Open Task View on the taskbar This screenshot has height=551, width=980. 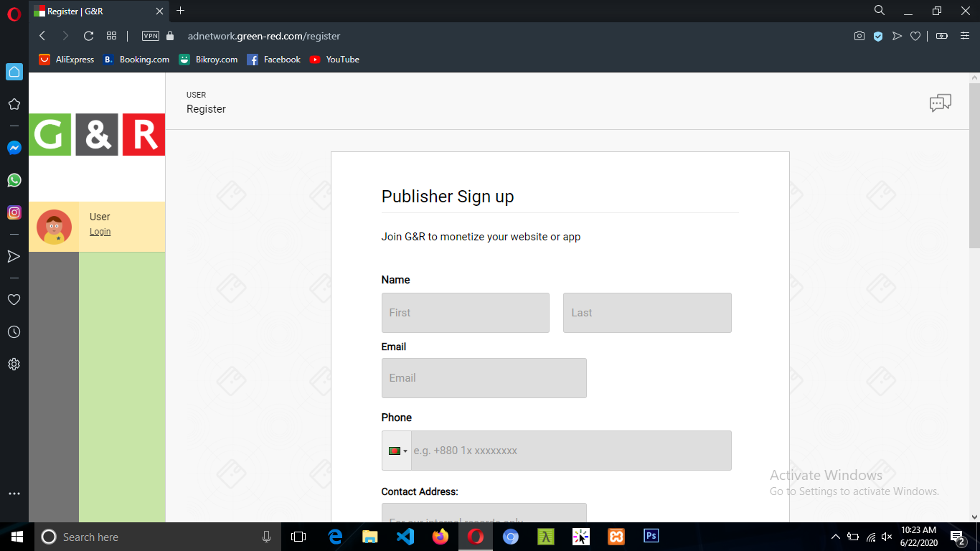point(298,537)
